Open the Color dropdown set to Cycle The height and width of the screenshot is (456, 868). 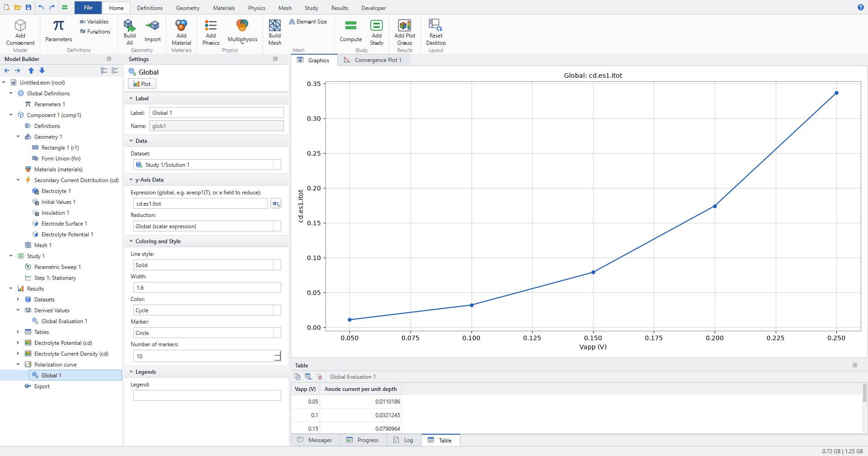(x=207, y=310)
